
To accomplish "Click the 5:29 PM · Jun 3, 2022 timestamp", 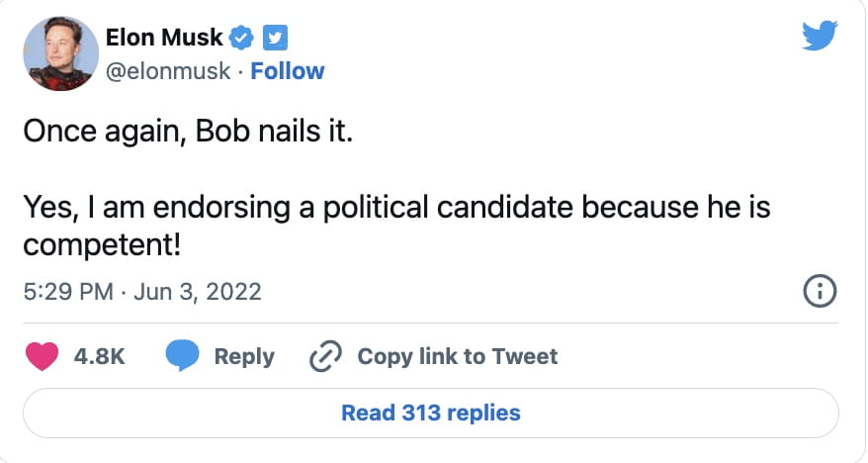I will click(141, 291).
